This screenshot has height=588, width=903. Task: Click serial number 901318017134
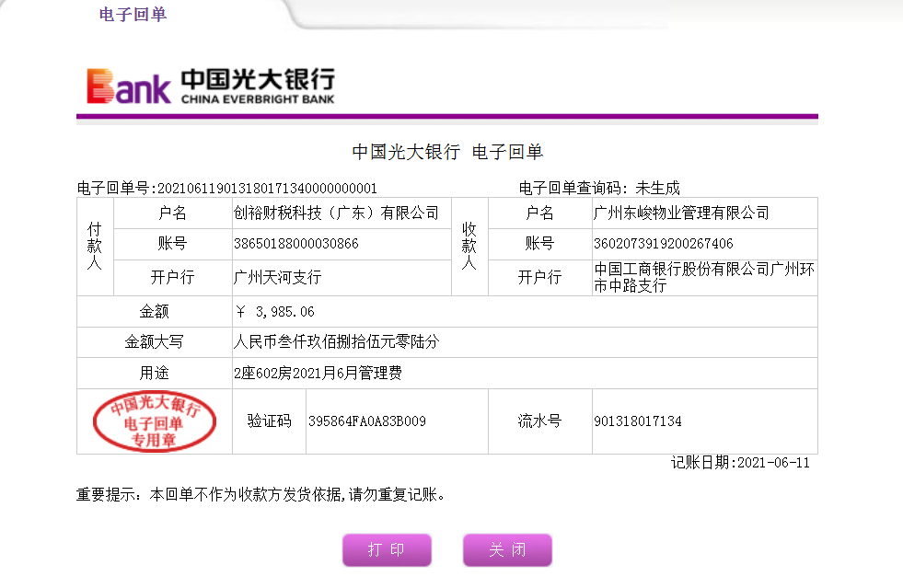[x=638, y=421]
